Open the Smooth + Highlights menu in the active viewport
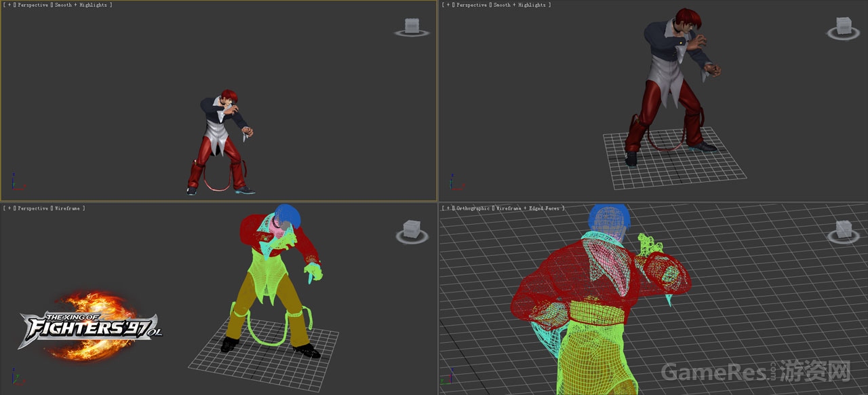Viewport: 868px width, 395px height. (x=81, y=5)
